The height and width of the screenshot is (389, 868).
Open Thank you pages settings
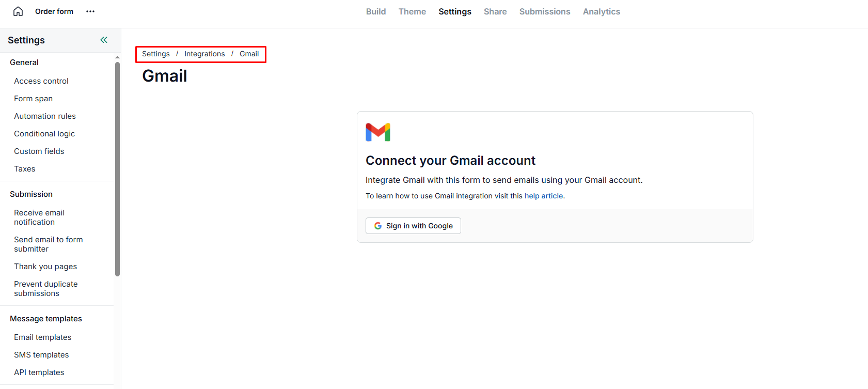tap(45, 267)
